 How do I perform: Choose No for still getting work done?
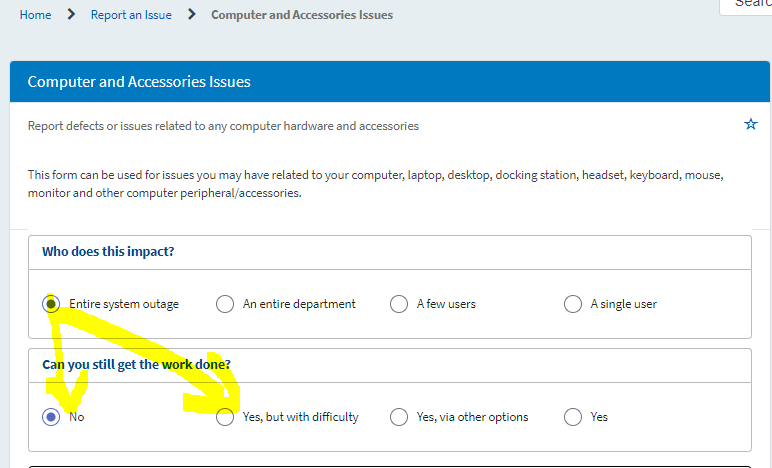click(x=51, y=417)
